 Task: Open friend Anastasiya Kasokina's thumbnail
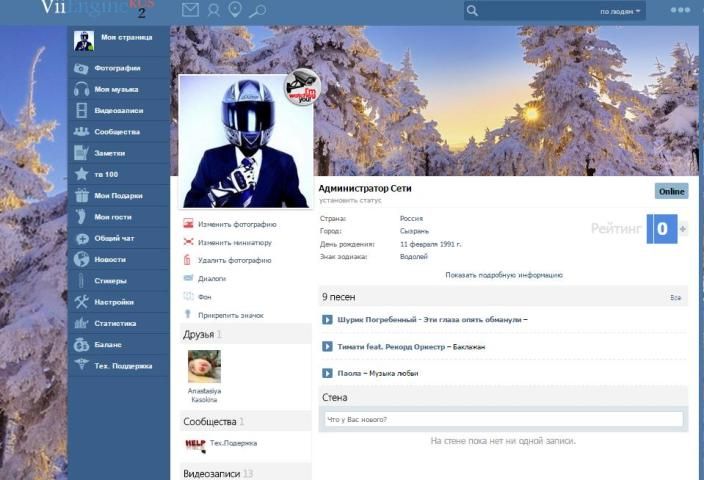click(x=205, y=366)
